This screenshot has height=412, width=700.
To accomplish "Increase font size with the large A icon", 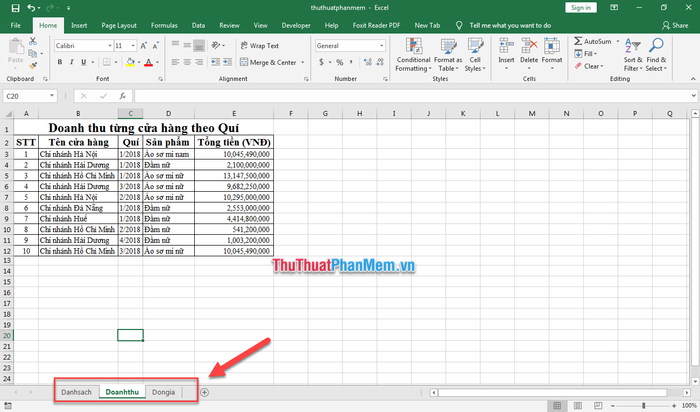I will click(x=143, y=46).
